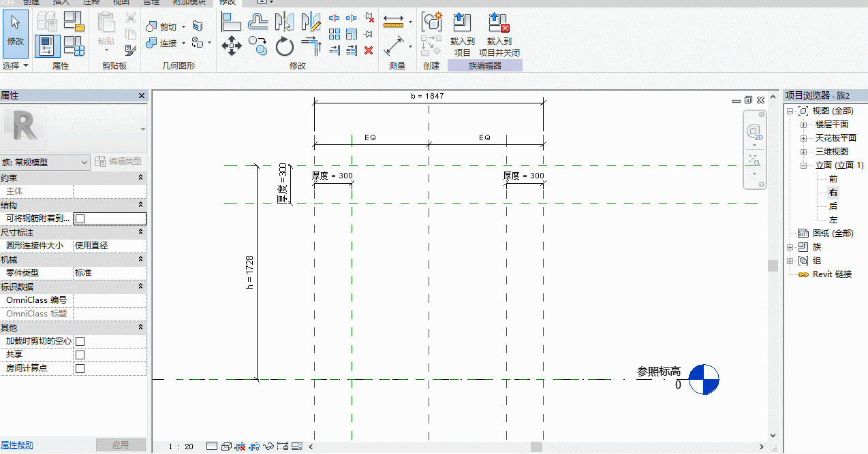Close the 属性 panel with its X
This screenshot has height=454, width=868.
tap(142, 96)
